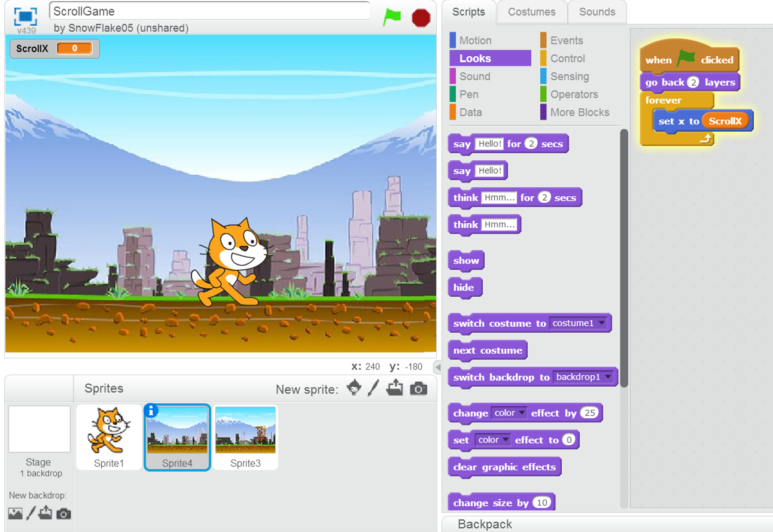Open the backdrop1 dropdown in switch backdrop block

click(x=608, y=377)
